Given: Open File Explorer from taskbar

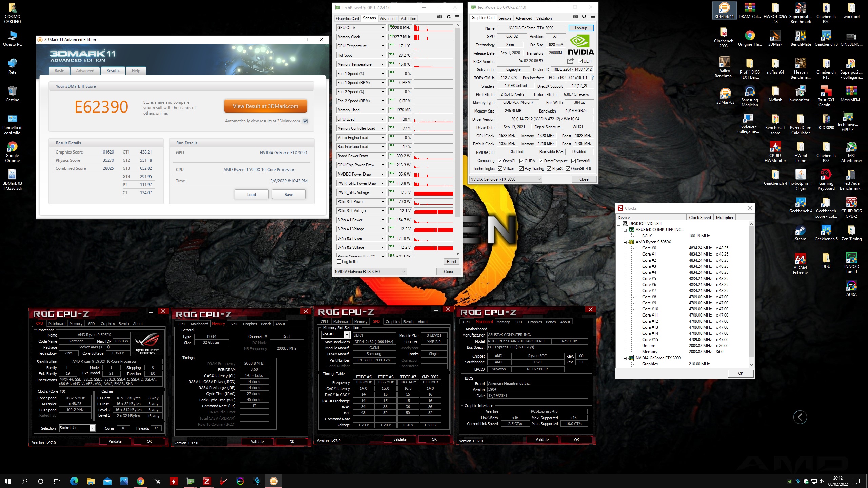Looking at the screenshot, I should (91, 481).
